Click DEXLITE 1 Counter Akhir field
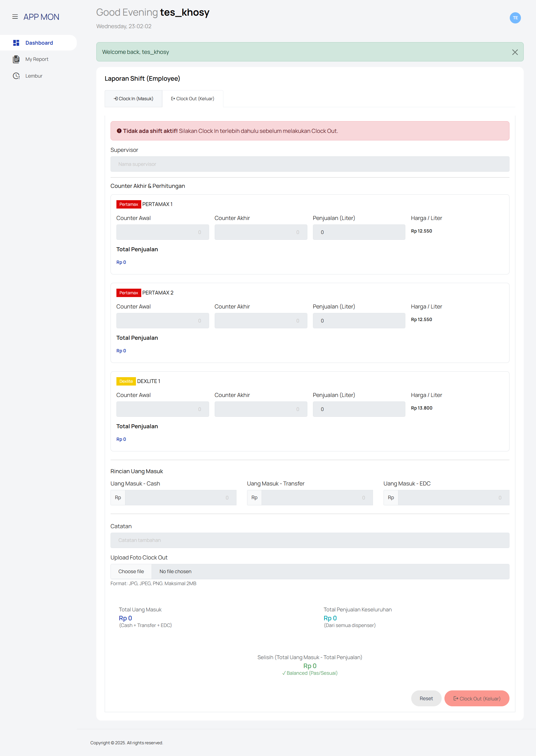The height and width of the screenshot is (756, 536). tap(260, 409)
